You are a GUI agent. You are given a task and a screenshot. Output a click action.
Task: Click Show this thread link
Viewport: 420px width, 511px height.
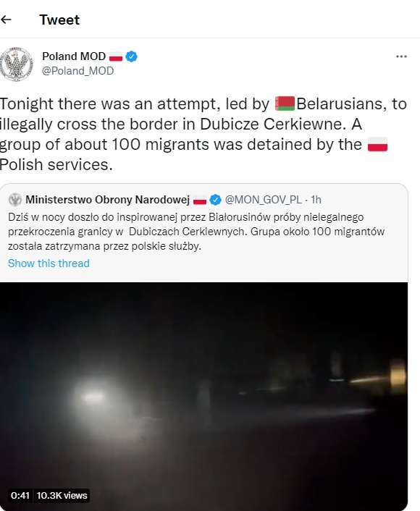point(49,263)
